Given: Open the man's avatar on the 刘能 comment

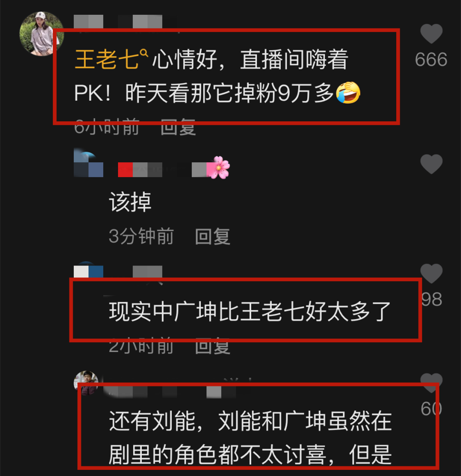Looking at the screenshot, I should click(86, 383).
